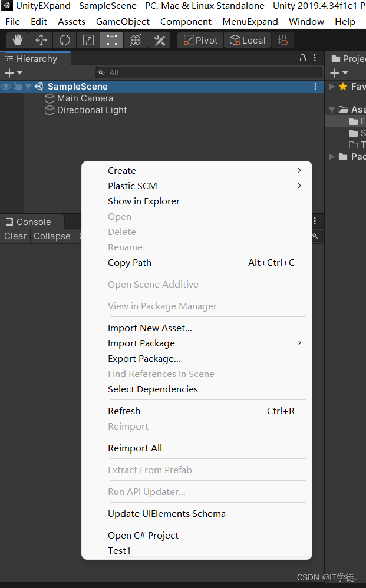Select the Scale tool
Viewport: 366px width, 588px height.
click(88, 41)
